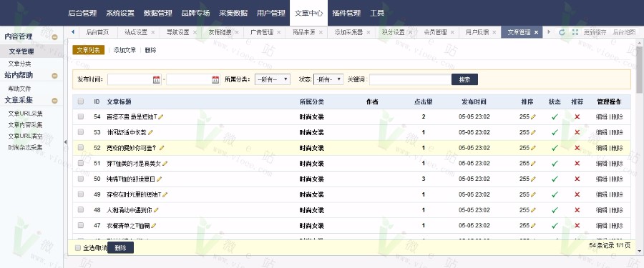Click the pencil icon beside article title ID 48
644x268 pixels.
point(156,210)
